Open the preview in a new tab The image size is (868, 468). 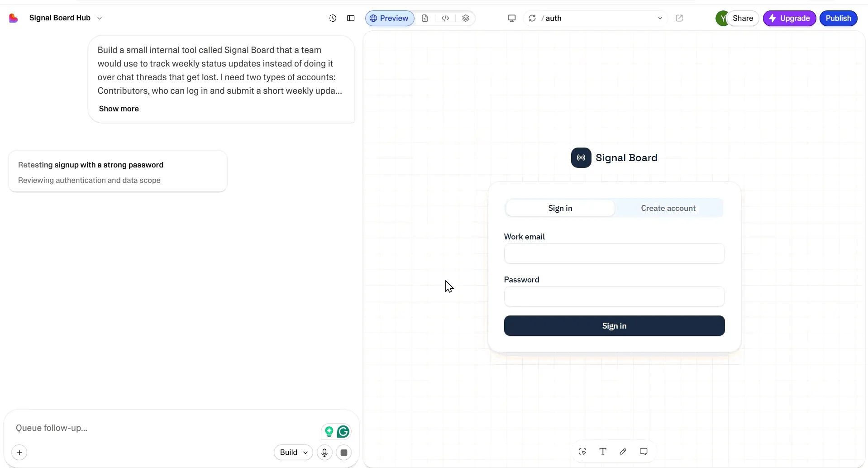[679, 18]
